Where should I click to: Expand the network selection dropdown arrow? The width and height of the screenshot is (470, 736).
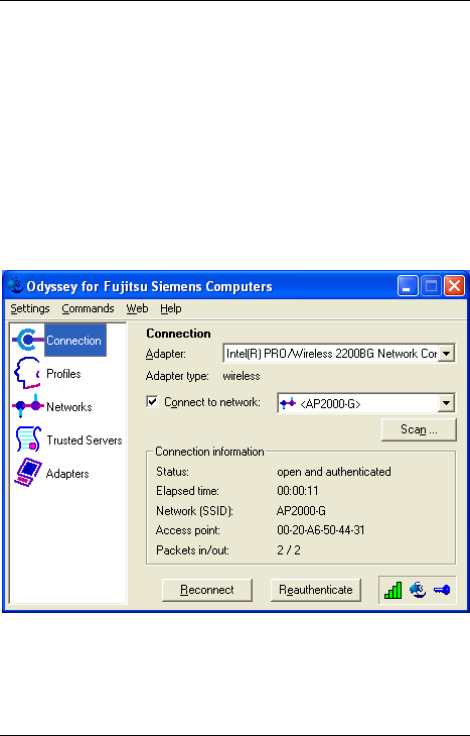pos(446,403)
